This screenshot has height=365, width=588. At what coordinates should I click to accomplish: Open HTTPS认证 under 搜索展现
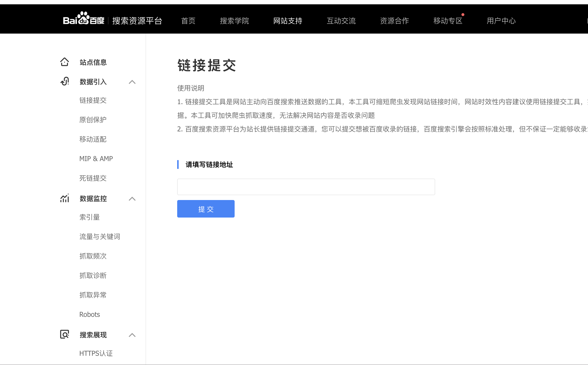96,353
